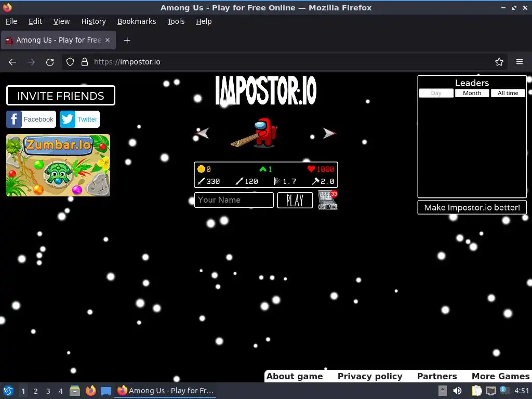Open the Firefox hamburger menu

pyautogui.click(x=520, y=62)
